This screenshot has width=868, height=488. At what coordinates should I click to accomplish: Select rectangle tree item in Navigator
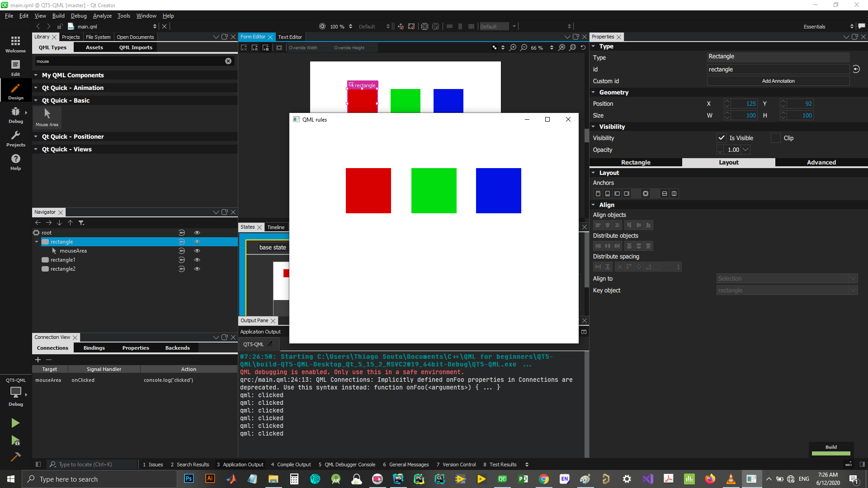click(61, 241)
